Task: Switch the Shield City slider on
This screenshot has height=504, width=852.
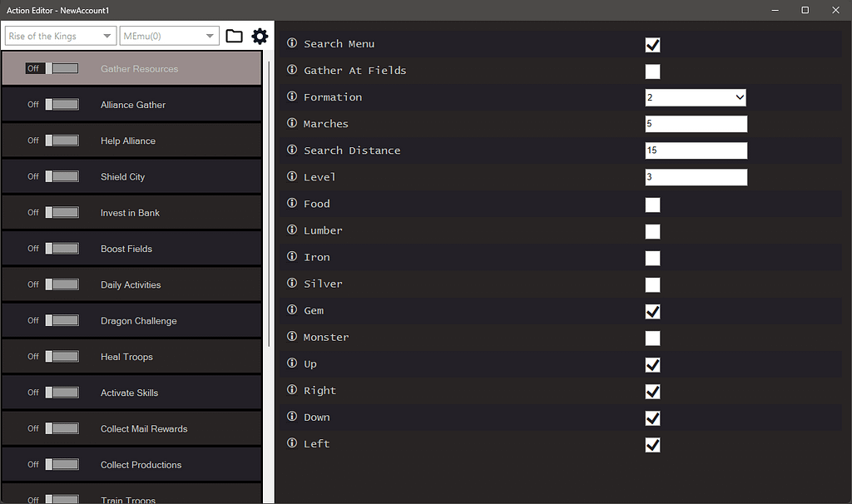Action: pos(62,176)
